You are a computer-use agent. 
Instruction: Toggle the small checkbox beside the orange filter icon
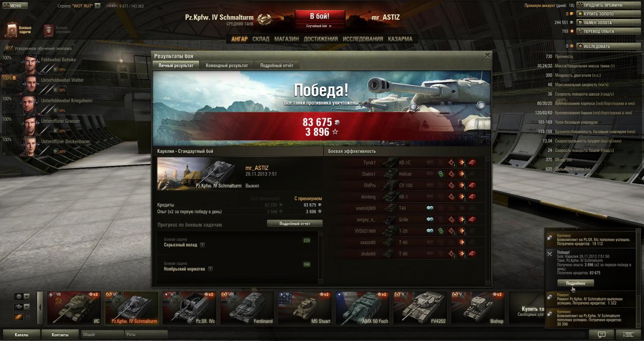click(x=28, y=317)
